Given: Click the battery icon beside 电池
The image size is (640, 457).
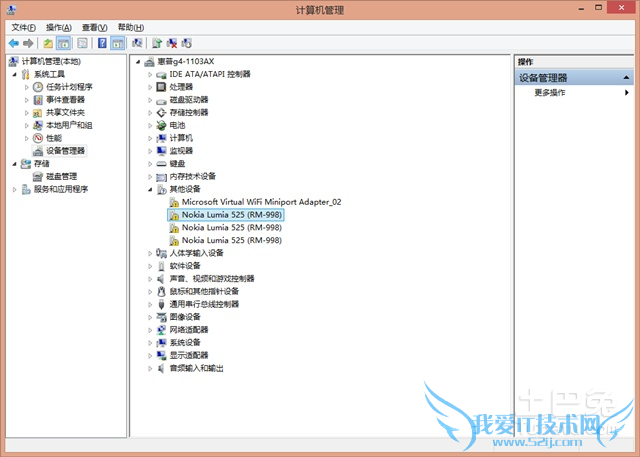Looking at the screenshot, I should pos(162,125).
